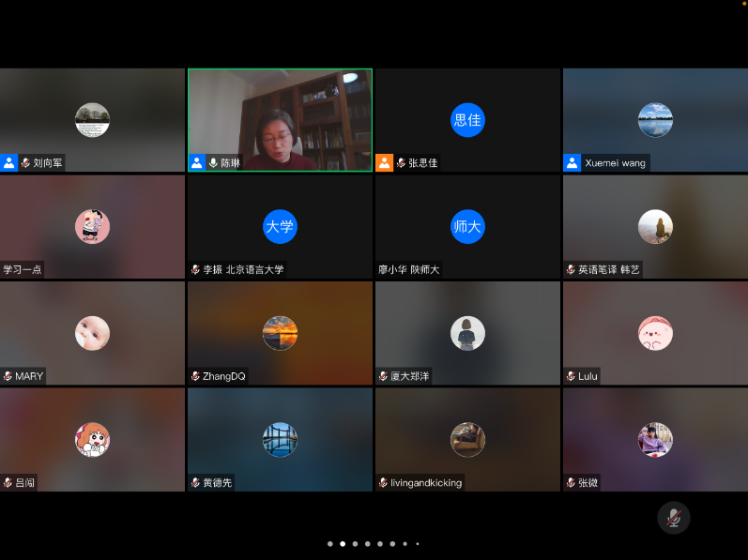Click 学习一点 participant name label
The height and width of the screenshot is (560, 748).
[x=23, y=270]
